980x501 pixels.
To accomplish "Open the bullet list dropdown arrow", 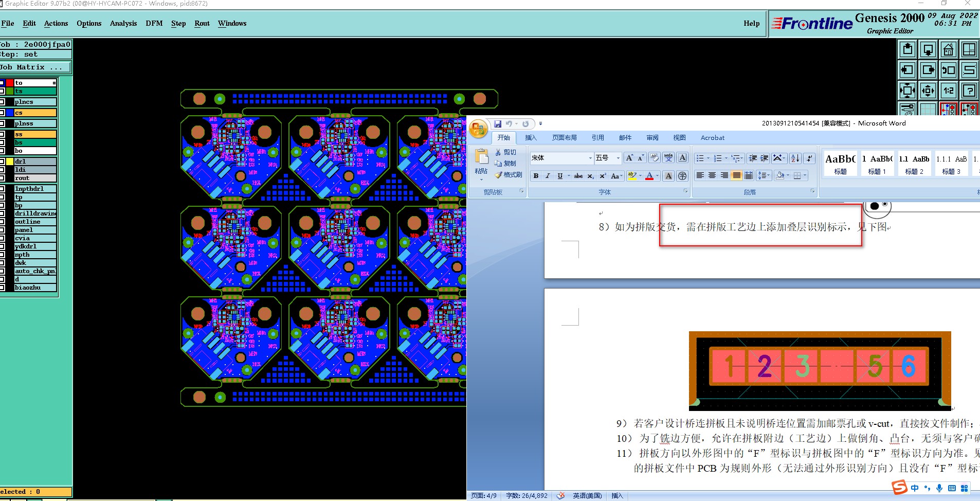I will [x=708, y=158].
